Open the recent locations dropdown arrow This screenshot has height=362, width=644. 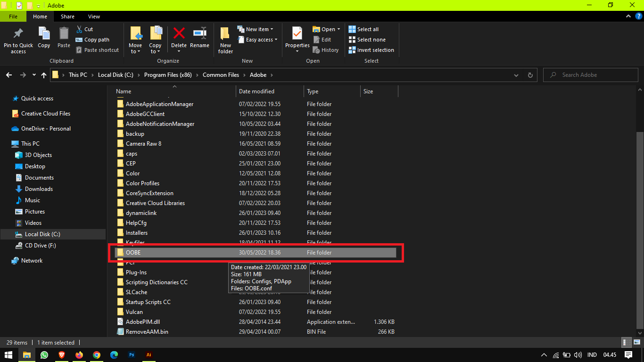pyautogui.click(x=34, y=75)
